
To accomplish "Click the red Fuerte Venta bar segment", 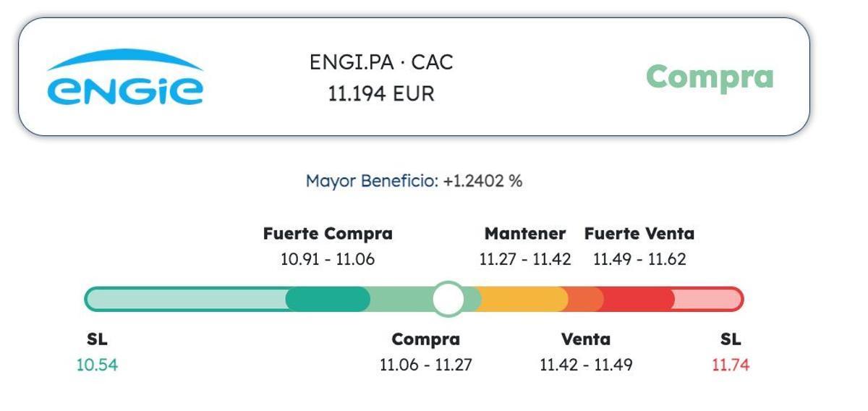I will (637, 299).
